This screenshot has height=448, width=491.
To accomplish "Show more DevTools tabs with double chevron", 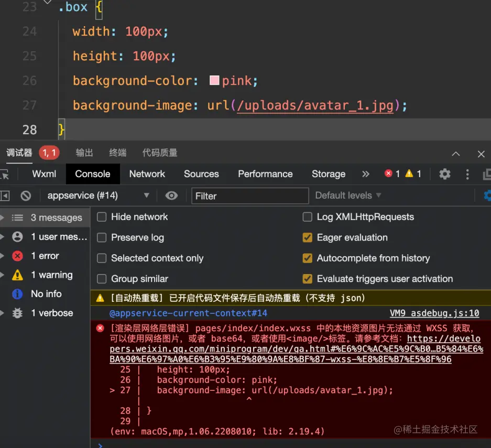I will [x=365, y=174].
